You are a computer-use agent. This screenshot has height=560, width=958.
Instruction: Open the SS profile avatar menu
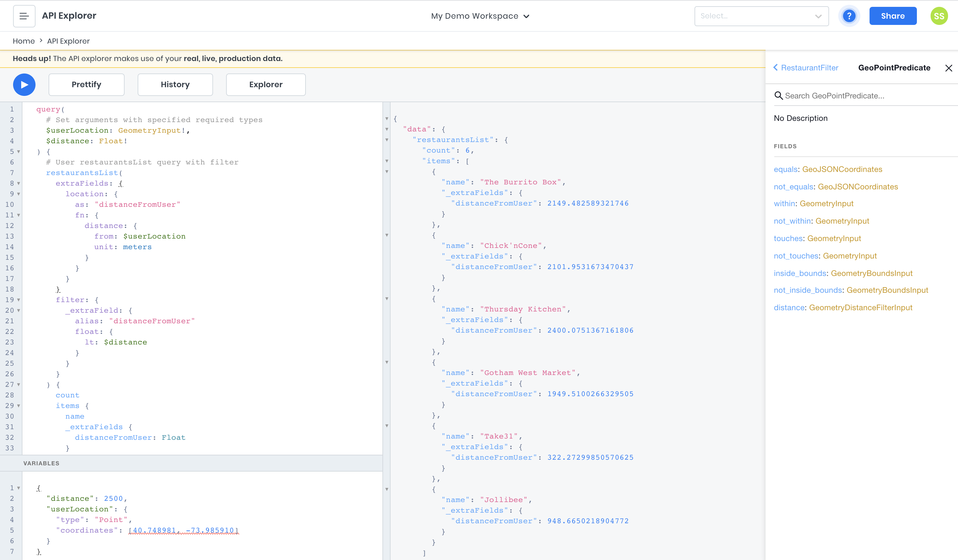[x=939, y=16]
